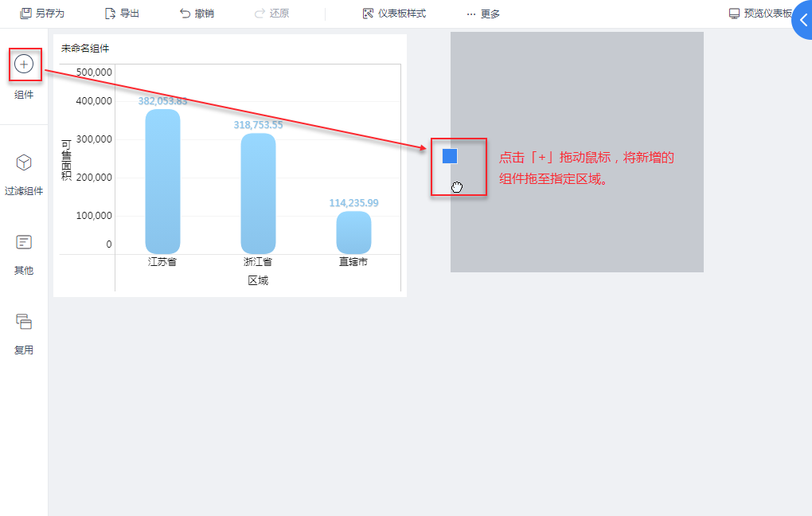Click the three dots 更多 icon
Viewport: 812px width, 516px height.
click(x=470, y=14)
